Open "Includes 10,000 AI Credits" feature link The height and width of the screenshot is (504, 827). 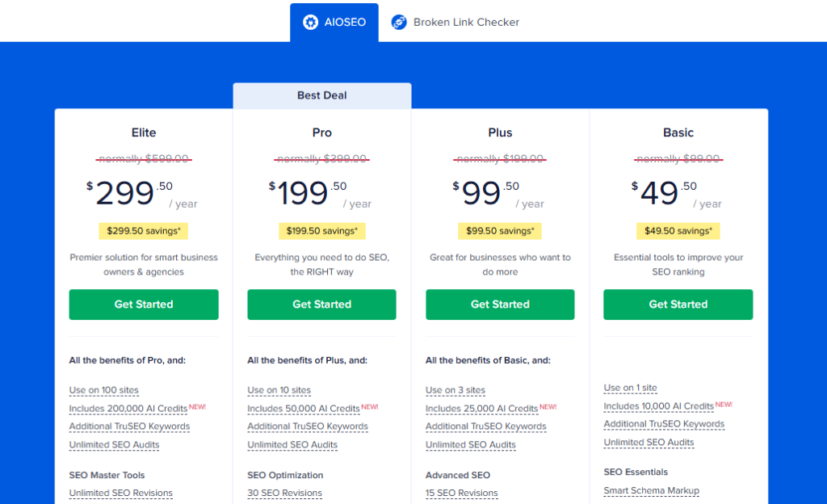pyautogui.click(x=659, y=406)
